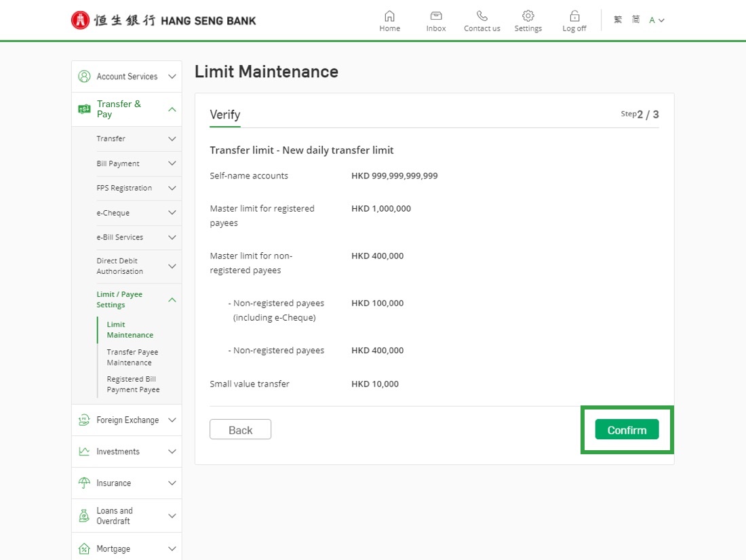746x560 pixels.
Task: Open Settings gear icon
Action: pos(528,16)
